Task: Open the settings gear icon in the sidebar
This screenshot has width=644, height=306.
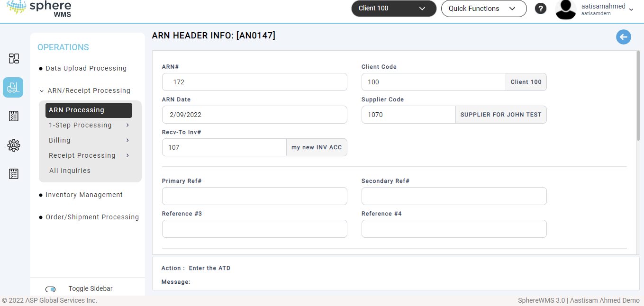Action: (14, 145)
